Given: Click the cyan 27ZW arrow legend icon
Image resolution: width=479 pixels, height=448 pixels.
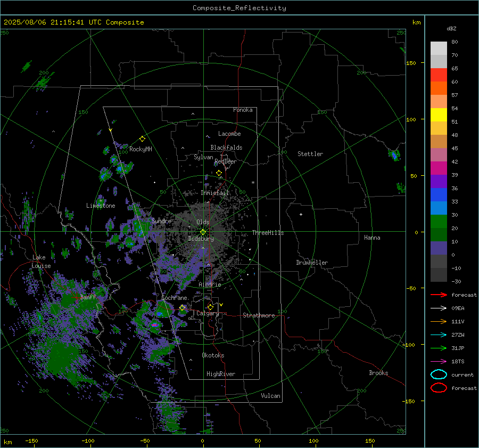Looking at the screenshot, I should coord(439,335).
